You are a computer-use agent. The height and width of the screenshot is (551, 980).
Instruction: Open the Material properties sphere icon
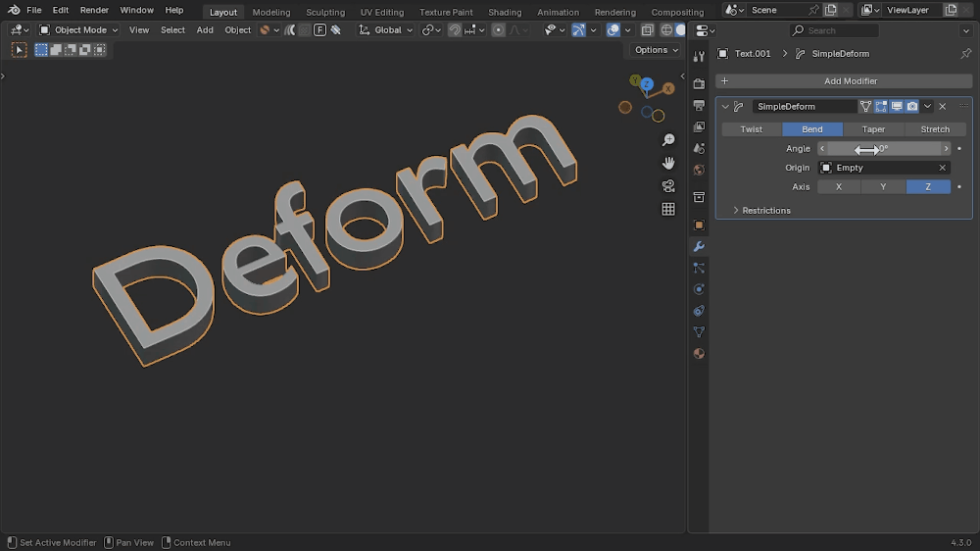[x=699, y=353]
